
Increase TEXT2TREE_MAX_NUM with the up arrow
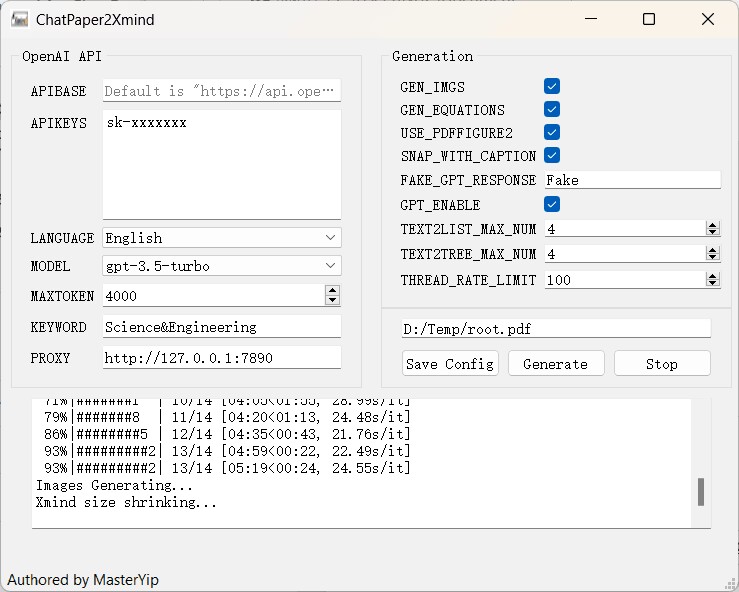click(x=712, y=250)
